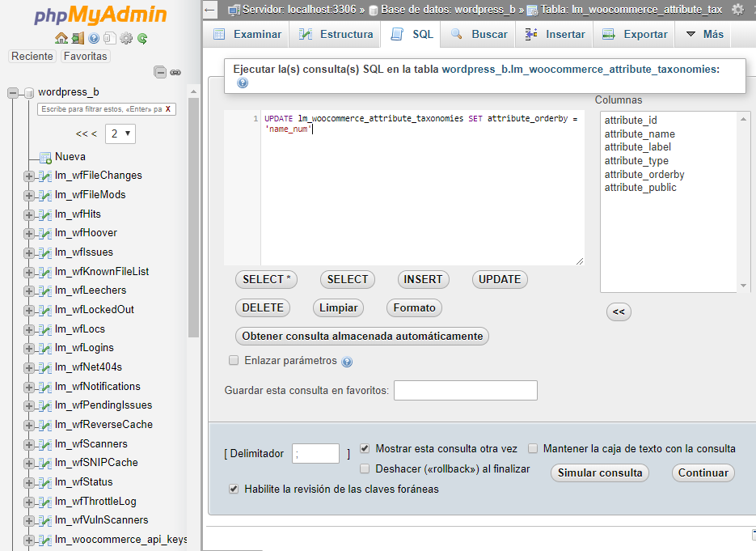Open the Insertar tab
Viewport: 756px width, 551px height.
pos(554,34)
